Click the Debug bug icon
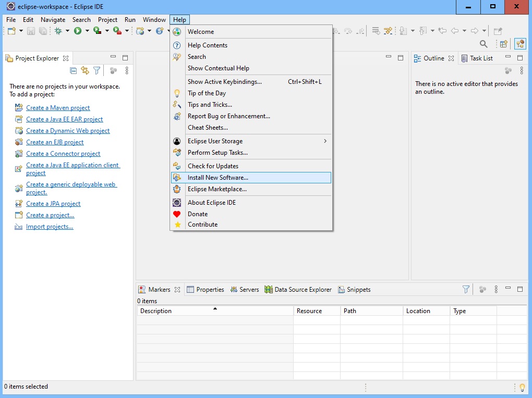The height and width of the screenshot is (398, 532). (x=58, y=31)
